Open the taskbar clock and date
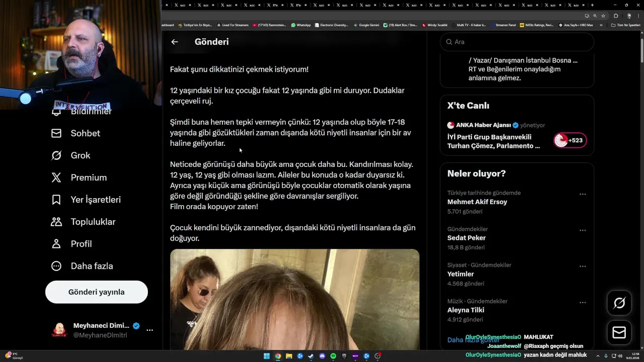 click(x=632, y=356)
